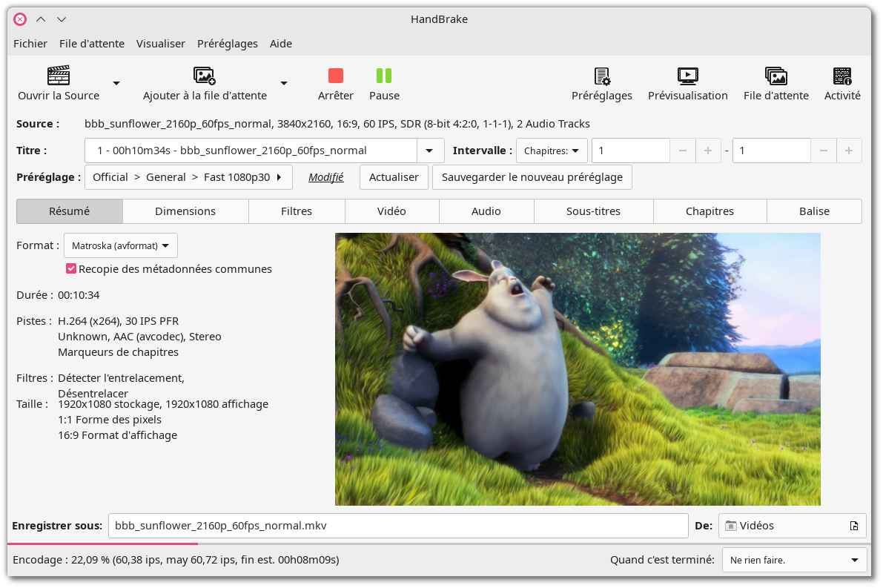Decrease the start chapter value
883x588 pixels.
(683, 151)
